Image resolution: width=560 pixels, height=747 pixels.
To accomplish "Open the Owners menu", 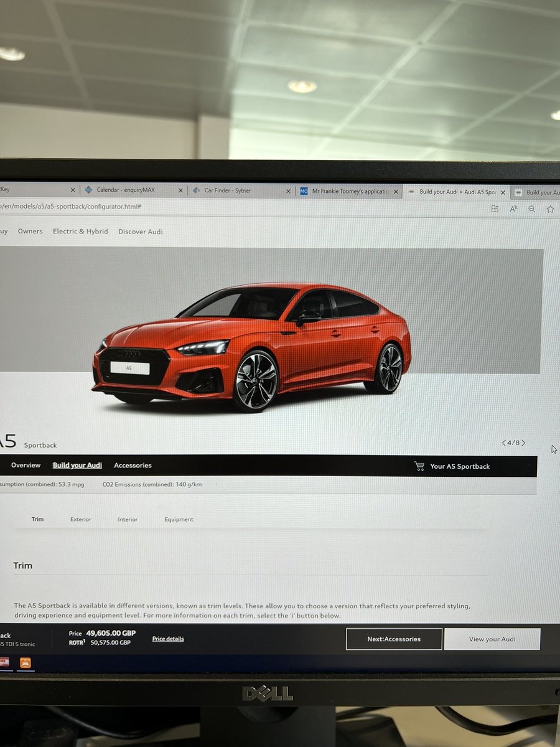I will click(30, 231).
